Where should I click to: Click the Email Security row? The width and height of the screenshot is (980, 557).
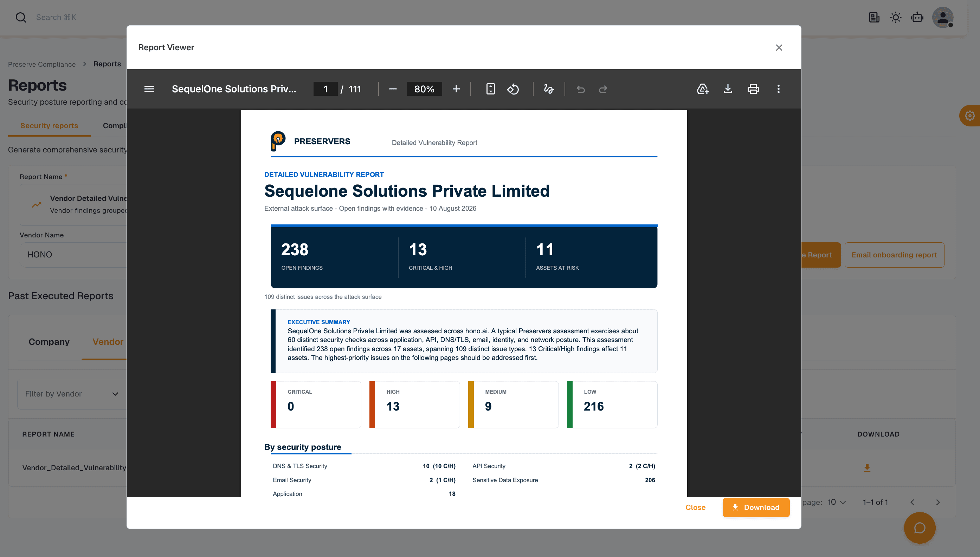(x=364, y=480)
